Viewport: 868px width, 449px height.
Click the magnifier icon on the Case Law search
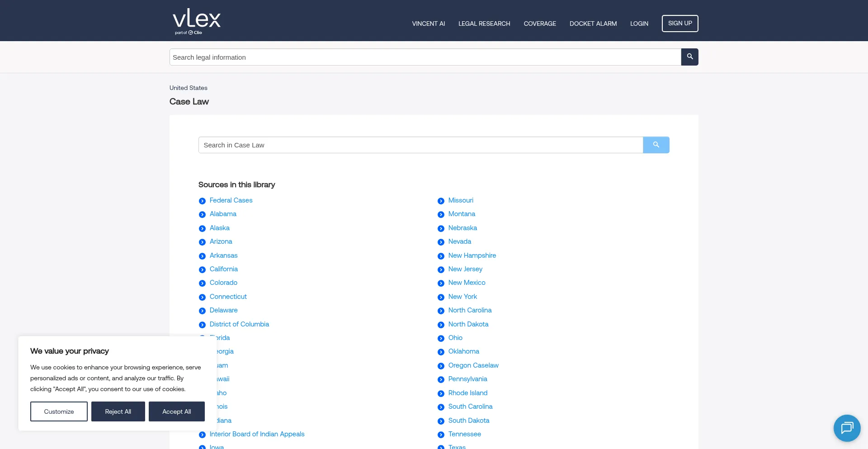pos(656,145)
